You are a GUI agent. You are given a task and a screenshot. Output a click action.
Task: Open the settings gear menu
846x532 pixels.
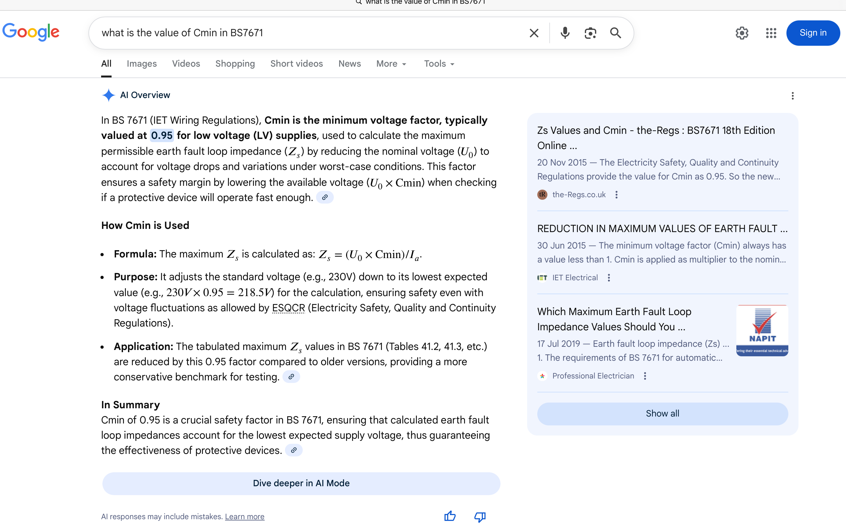[742, 33]
